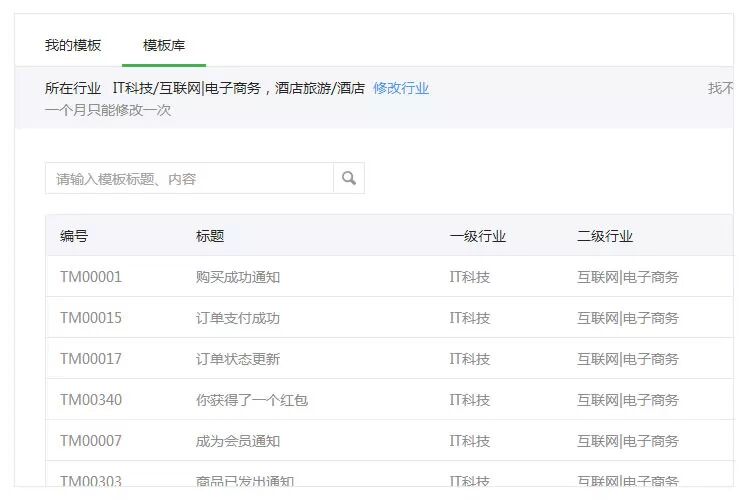Focus the template search input field

pyautogui.click(x=189, y=178)
